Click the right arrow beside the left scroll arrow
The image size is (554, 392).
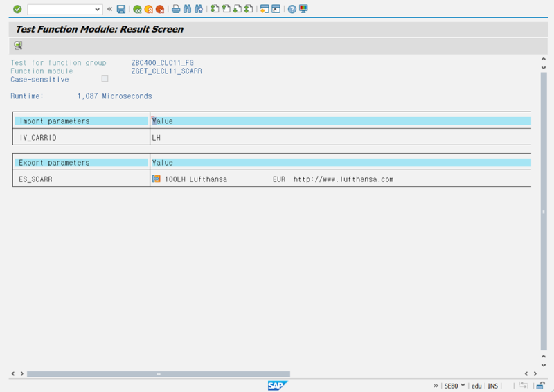coord(22,373)
